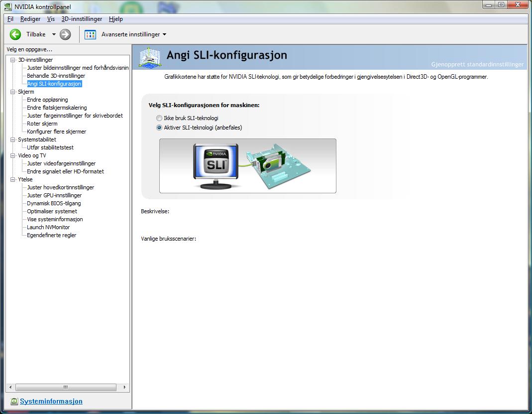This screenshot has height=414, width=532.
Task: Click the green Tilbake back arrow icon
Action: pos(15,34)
